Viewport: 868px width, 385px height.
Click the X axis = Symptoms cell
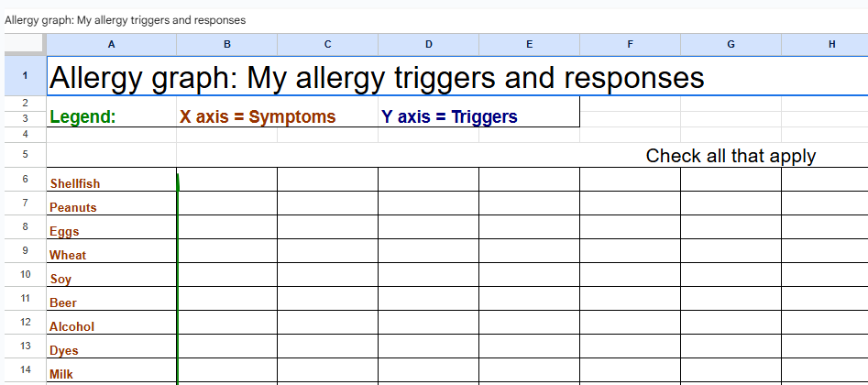click(258, 117)
